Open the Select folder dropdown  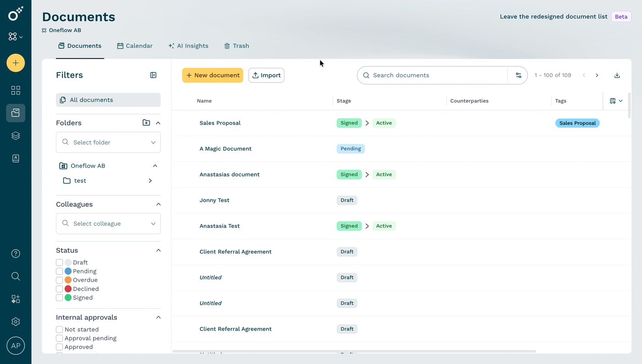(108, 143)
